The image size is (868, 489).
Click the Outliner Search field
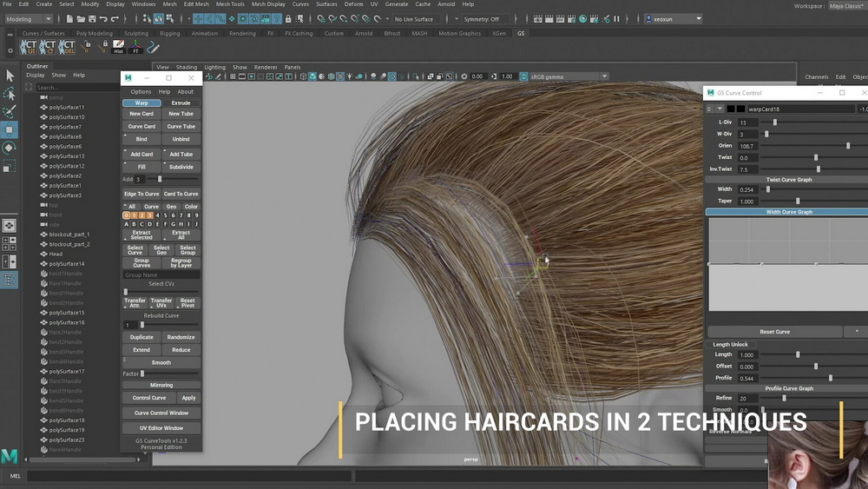pyautogui.click(x=76, y=88)
